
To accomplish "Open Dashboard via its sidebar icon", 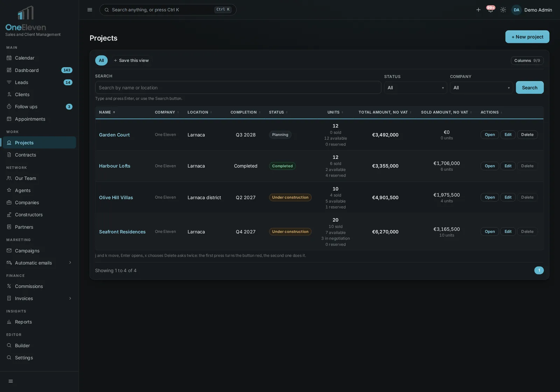I will pos(9,70).
